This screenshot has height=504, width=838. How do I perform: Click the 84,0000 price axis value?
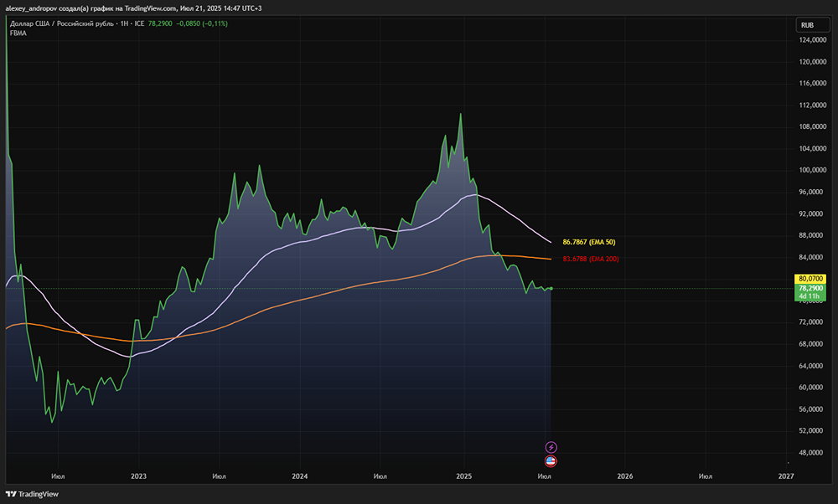point(810,257)
